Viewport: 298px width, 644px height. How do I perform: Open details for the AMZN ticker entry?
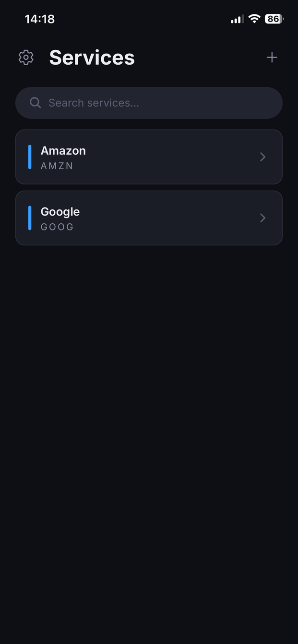[x=57, y=166]
